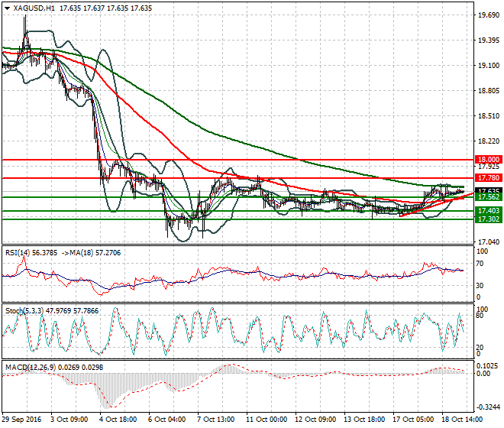Select the 12 Oct 09:00 time label

(x=315, y=420)
